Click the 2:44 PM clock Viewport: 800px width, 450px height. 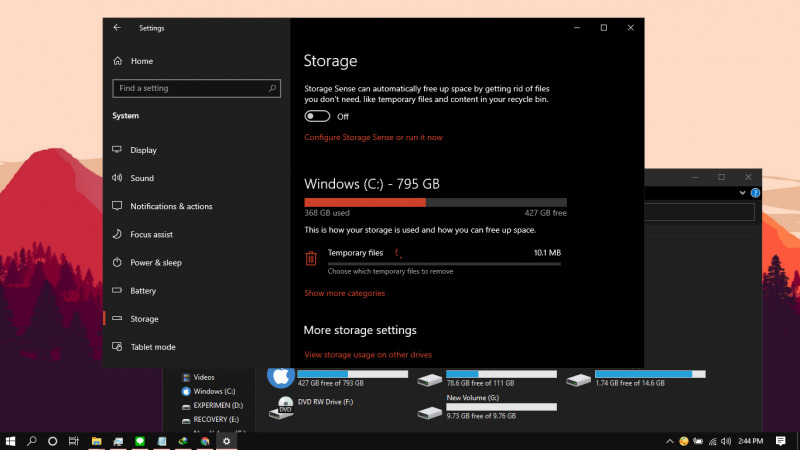pyautogui.click(x=751, y=441)
